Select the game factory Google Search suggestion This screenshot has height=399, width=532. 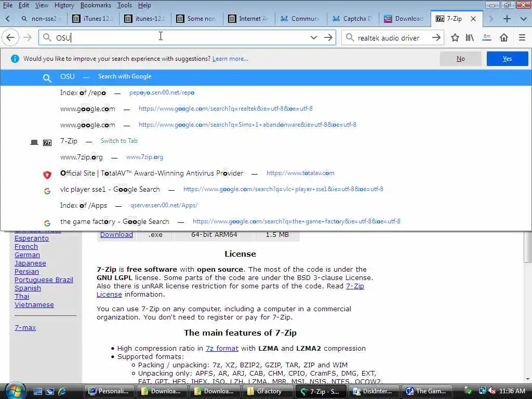pyautogui.click(x=266, y=221)
